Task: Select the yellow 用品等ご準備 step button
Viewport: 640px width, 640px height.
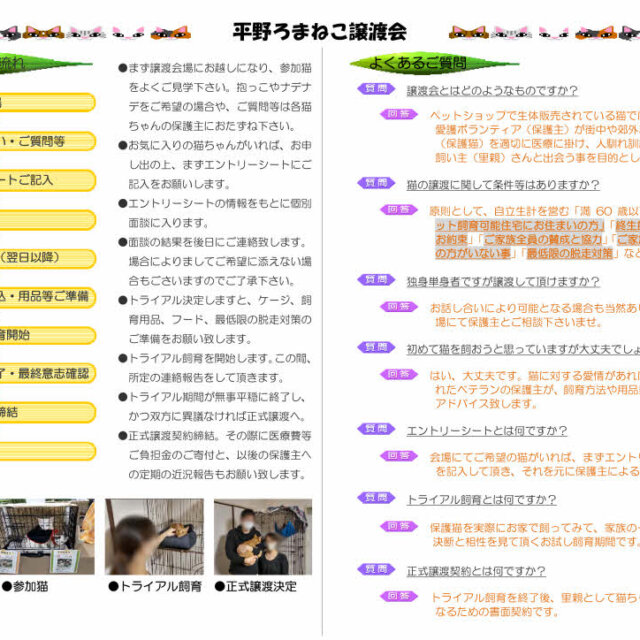Action: (x=50, y=297)
